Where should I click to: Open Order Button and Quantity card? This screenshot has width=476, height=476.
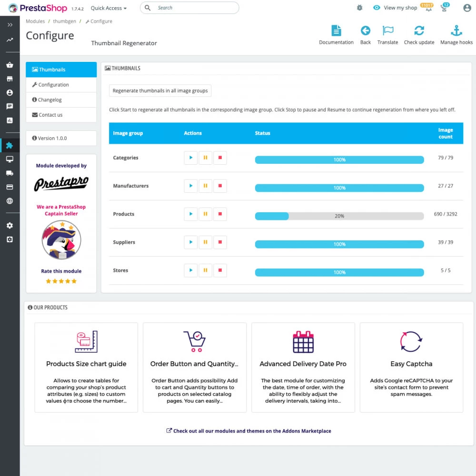(195, 367)
